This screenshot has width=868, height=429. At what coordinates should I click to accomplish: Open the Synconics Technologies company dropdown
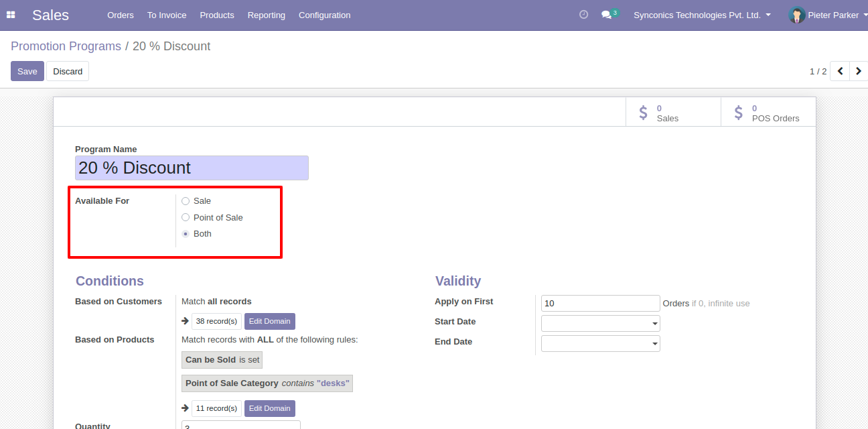pos(702,15)
